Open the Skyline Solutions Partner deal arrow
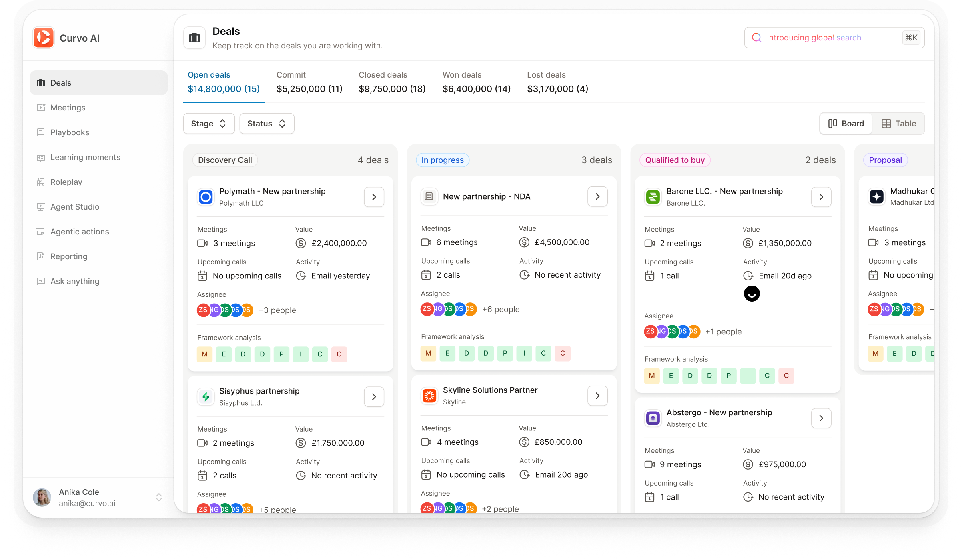This screenshot has height=560, width=962. (x=597, y=396)
